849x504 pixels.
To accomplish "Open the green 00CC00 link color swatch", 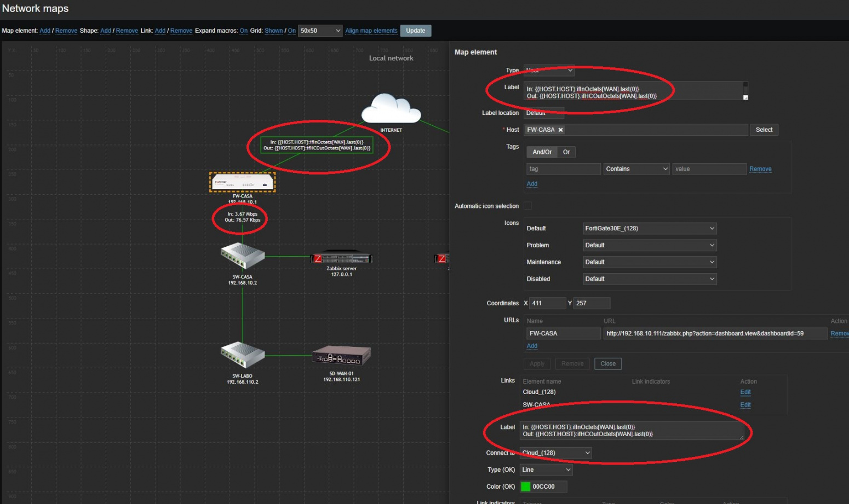I will (x=526, y=486).
